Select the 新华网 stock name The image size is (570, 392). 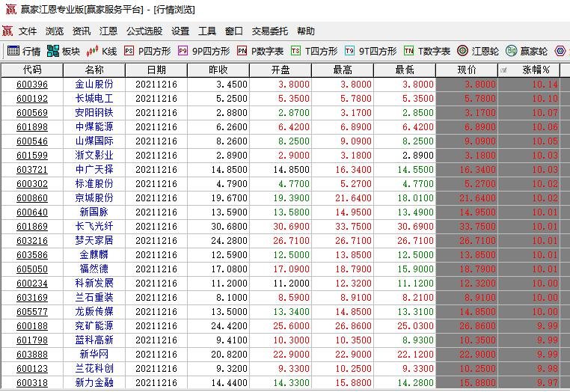pos(94,354)
